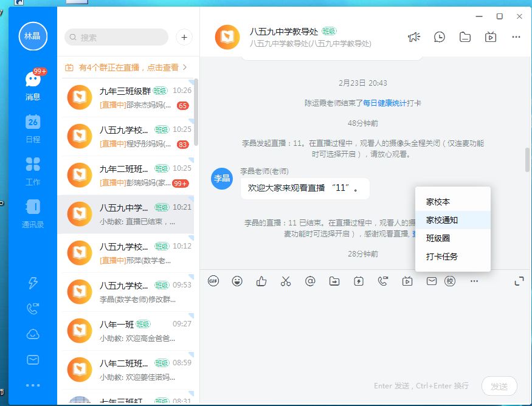The width and height of the screenshot is (532, 406).
Task: Open the emoji picker
Action: [237, 281]
